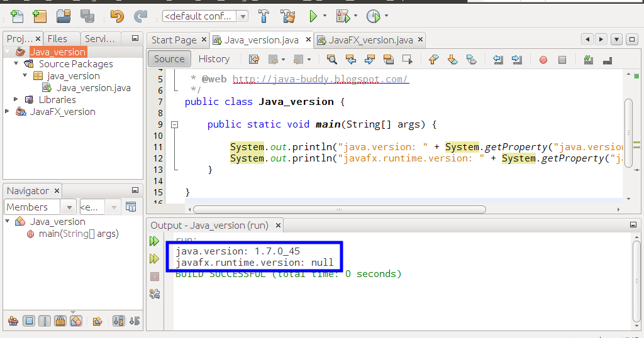Select Java_version.java in project tree
Screen dimensions: 644x338
tap(93, 88)
